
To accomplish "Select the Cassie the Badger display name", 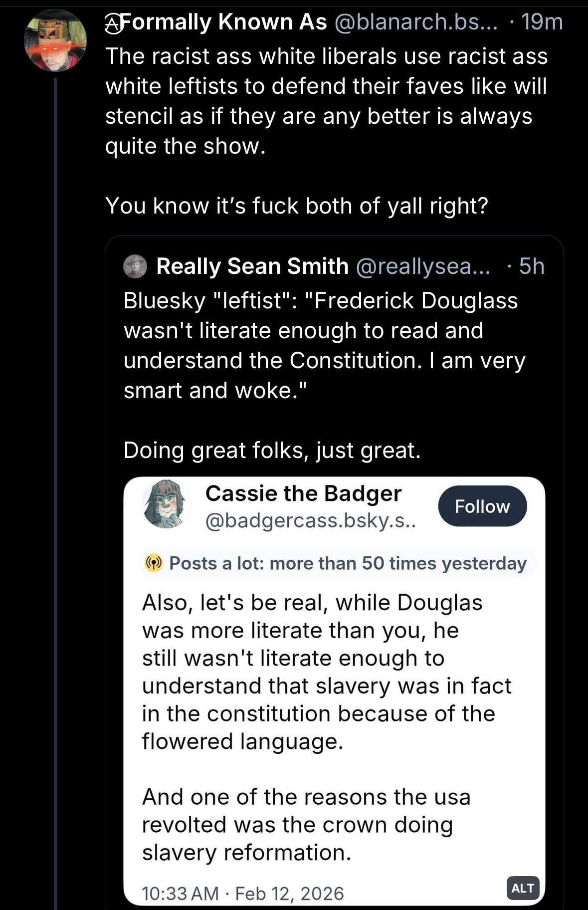I will [x=303, y=493].
